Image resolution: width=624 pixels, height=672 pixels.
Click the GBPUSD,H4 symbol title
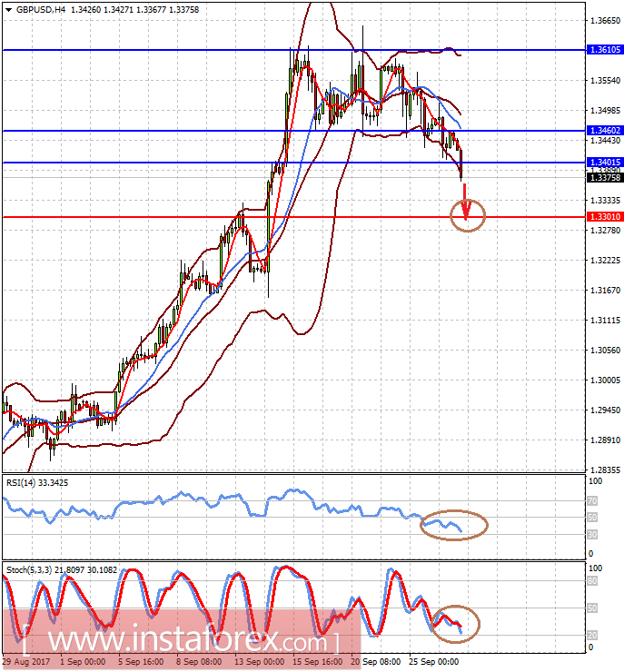pyautogui.click(x=40, y=9)
